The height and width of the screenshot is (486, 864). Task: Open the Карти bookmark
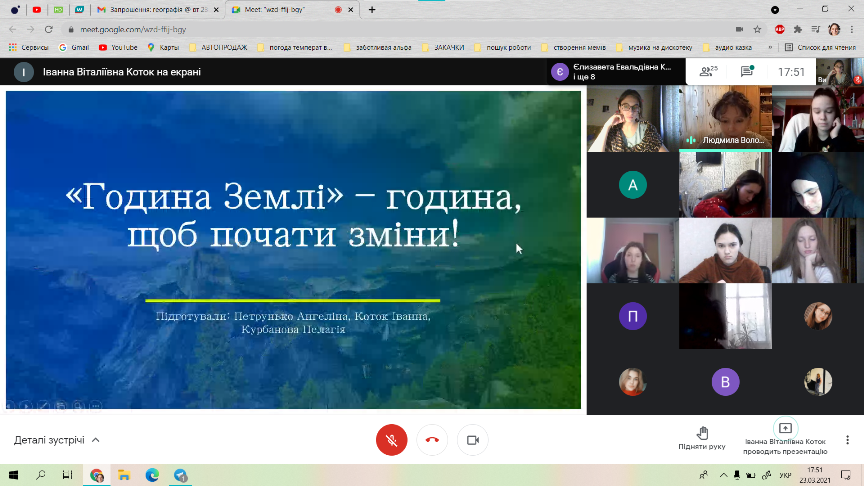[165, 47]
